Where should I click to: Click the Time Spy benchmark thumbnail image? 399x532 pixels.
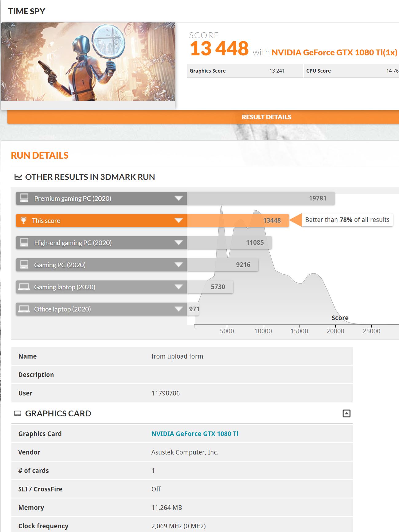click(88, 62)
